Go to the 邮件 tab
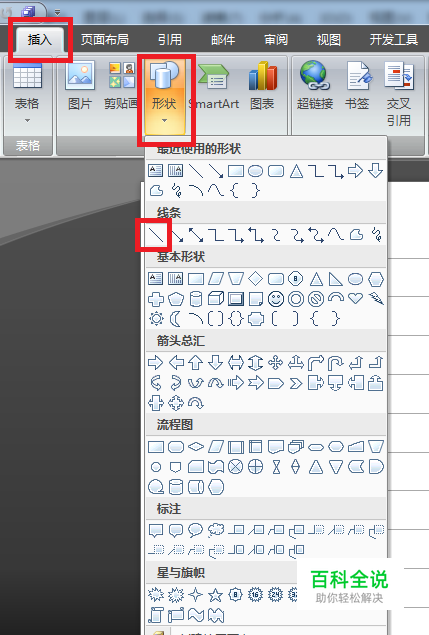The width and height of the screenshot is (429, 635). pyautogui.click(x=223, y=40)
